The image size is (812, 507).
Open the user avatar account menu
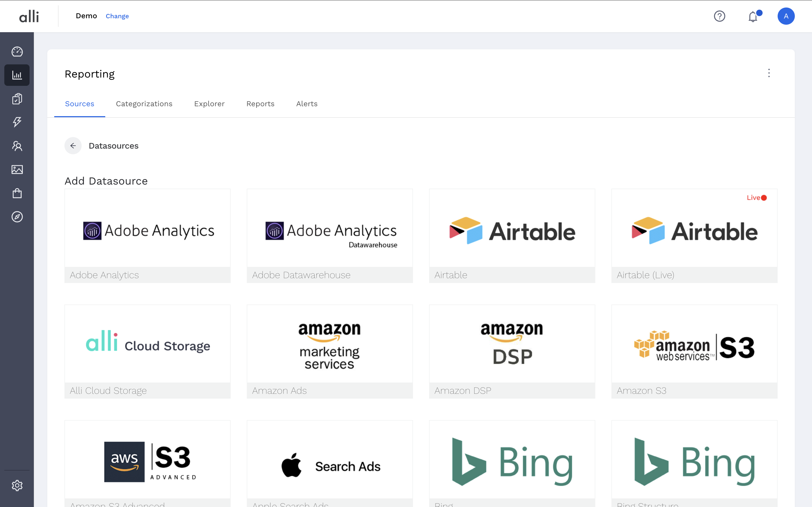coord(786,16)
